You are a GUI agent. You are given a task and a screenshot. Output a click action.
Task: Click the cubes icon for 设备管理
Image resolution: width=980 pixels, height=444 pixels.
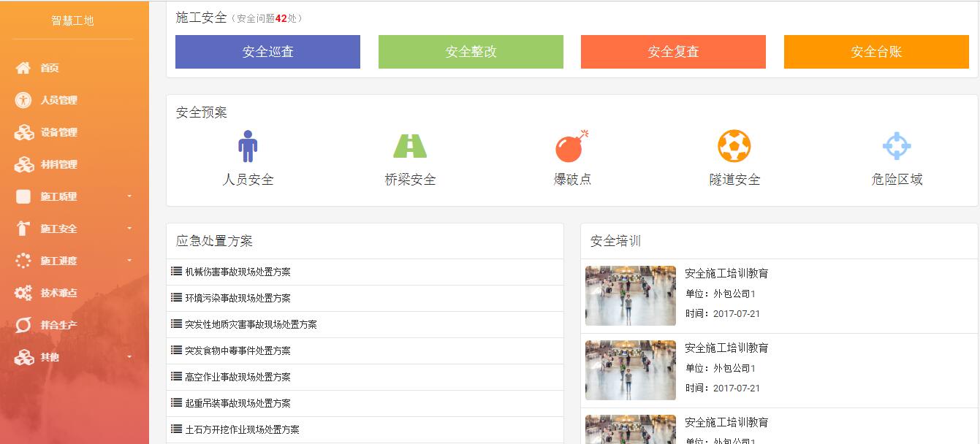24,132
